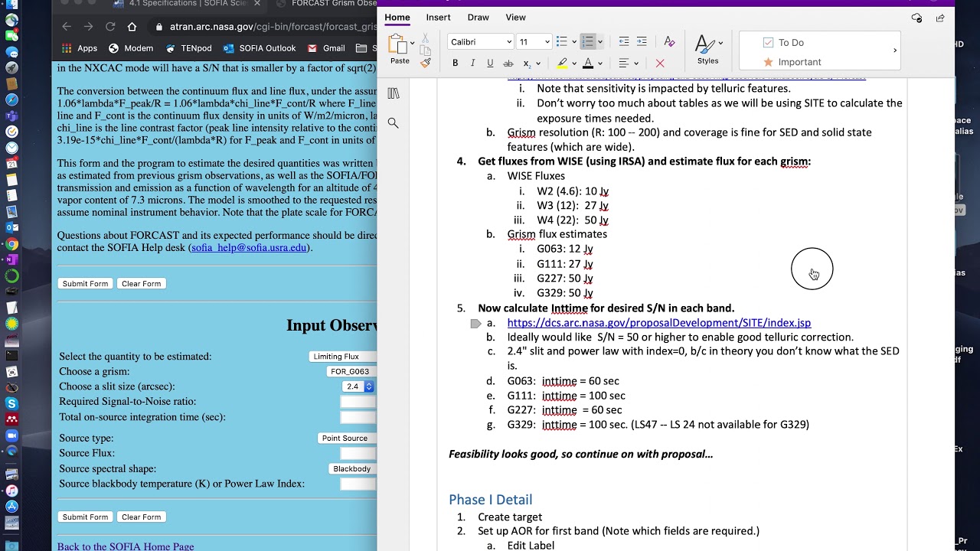Switch to the Insert ribbon tab
The width and height of the screenshot is (980, 551).
439,18
